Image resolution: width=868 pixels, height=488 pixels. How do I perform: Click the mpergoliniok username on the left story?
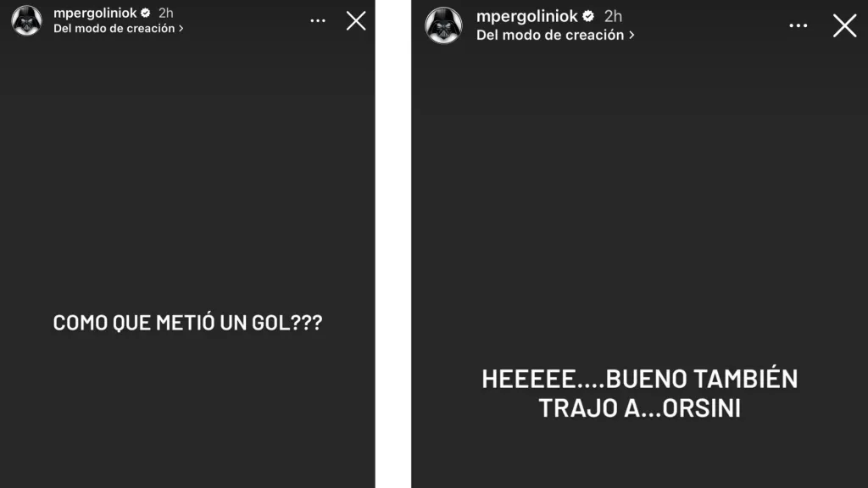coord(95,13)
